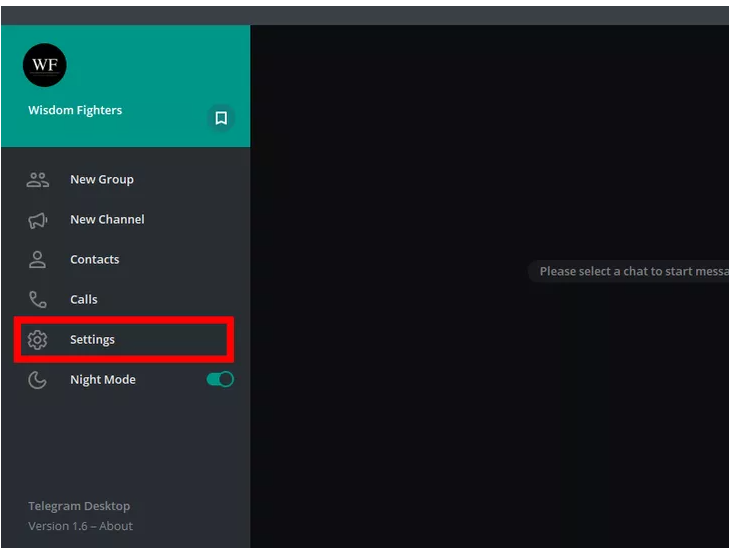Click the crescent moon Night Mode icon
729x548 pixels.
38,380
